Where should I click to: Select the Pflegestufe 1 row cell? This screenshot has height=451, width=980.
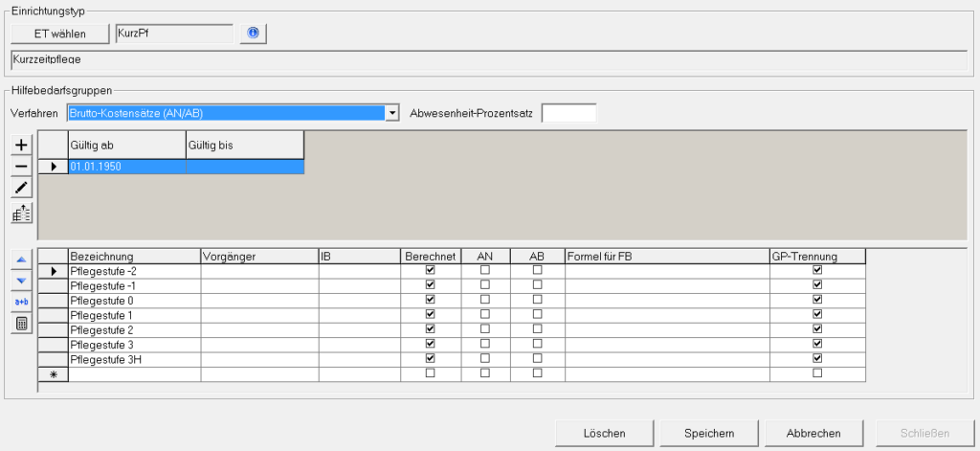[134, 315]
